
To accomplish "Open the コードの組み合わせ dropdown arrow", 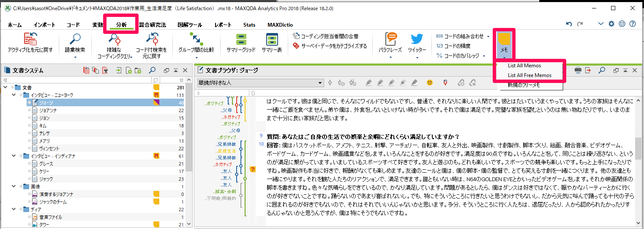I will (x=488, y=36).
